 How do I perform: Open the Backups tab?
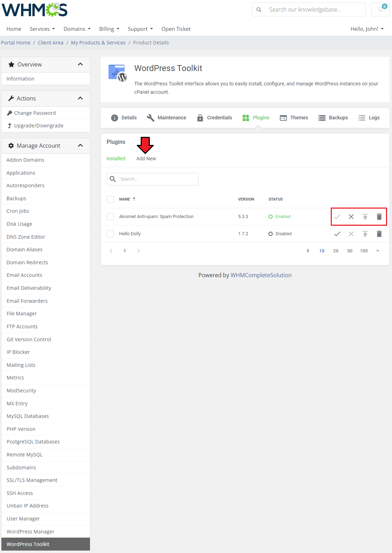[x=333, y=118]
